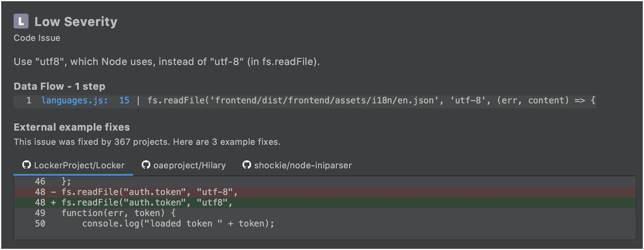The image size is (644, 250).
Task: Click the External example fixes heading
Action: point(72,127)
